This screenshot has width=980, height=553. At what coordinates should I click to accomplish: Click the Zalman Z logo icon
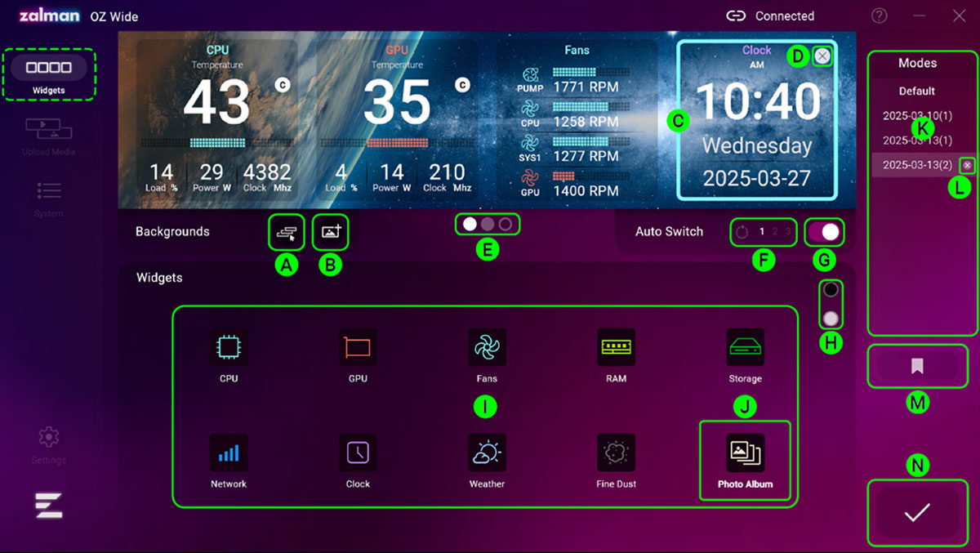49,505
